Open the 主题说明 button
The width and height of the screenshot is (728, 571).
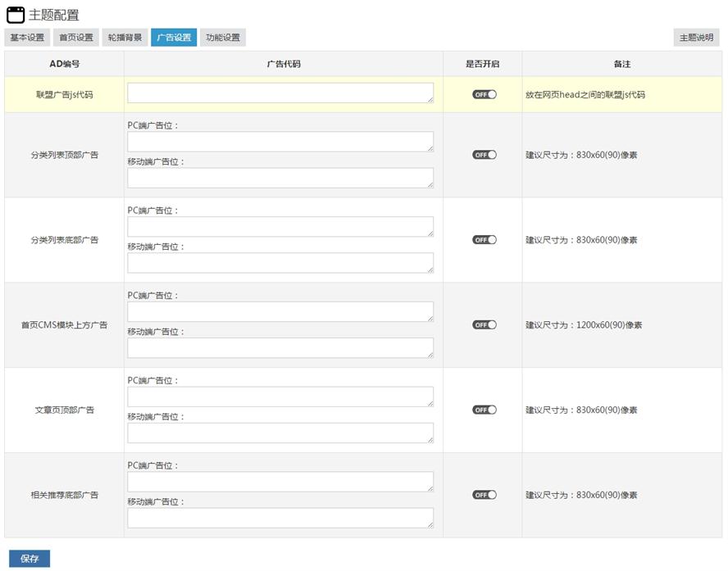696,38
